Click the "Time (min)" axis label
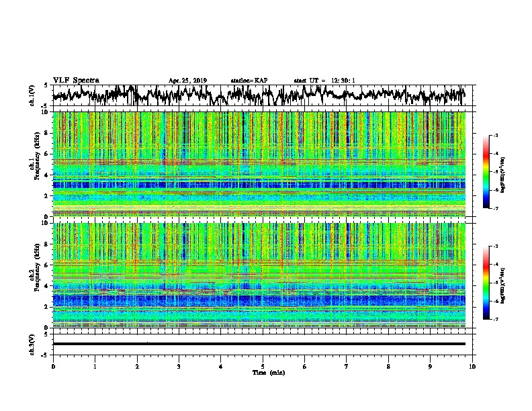This screenshot has height=411, width=532. point(269,373)
